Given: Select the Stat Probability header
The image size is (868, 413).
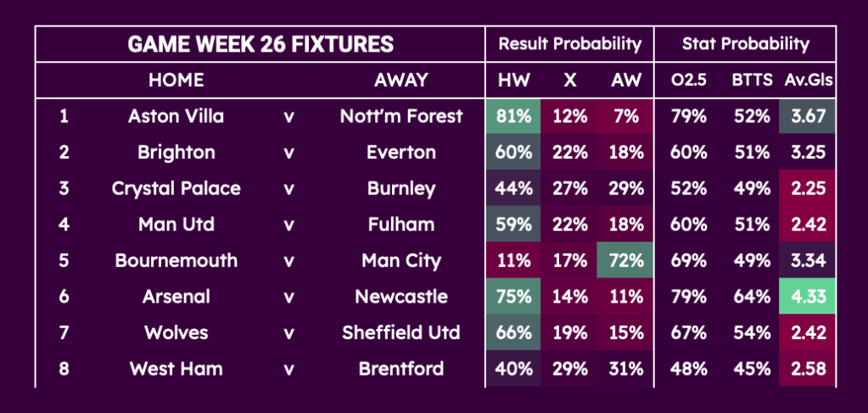Looking at the screenshot, I should click(x=746, y=44).
